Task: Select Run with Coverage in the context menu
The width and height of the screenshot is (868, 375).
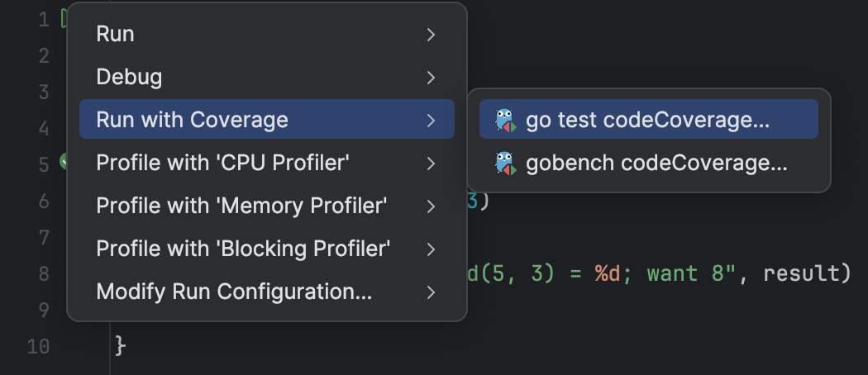Action: click(267, 120)
